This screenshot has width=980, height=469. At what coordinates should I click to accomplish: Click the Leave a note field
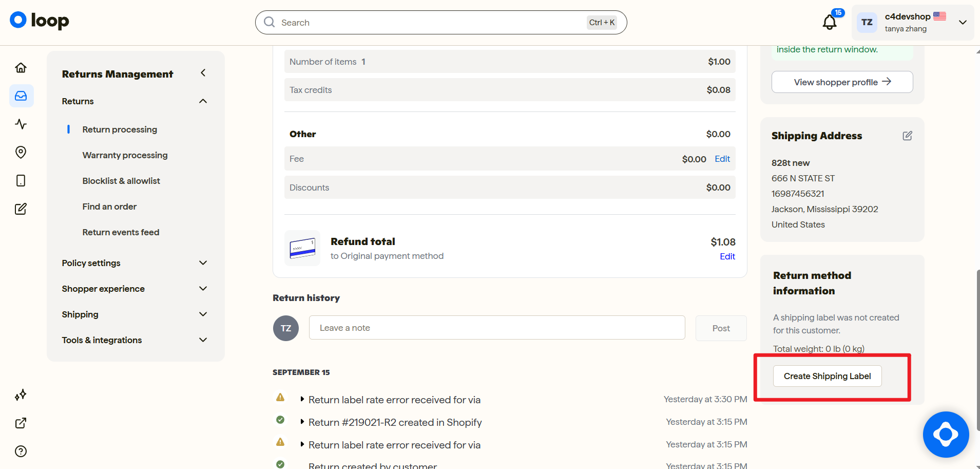point(497,328)
